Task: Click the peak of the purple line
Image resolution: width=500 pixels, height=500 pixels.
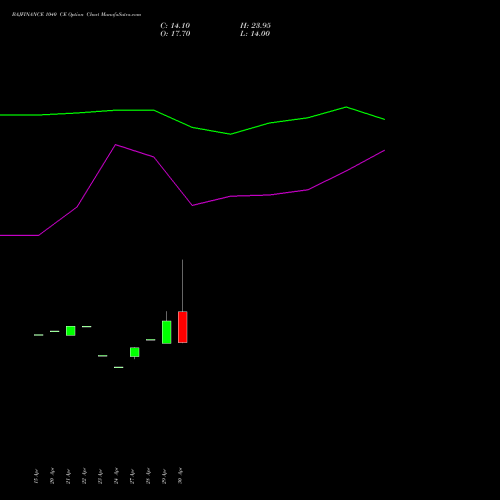Action: pos(115,145)
